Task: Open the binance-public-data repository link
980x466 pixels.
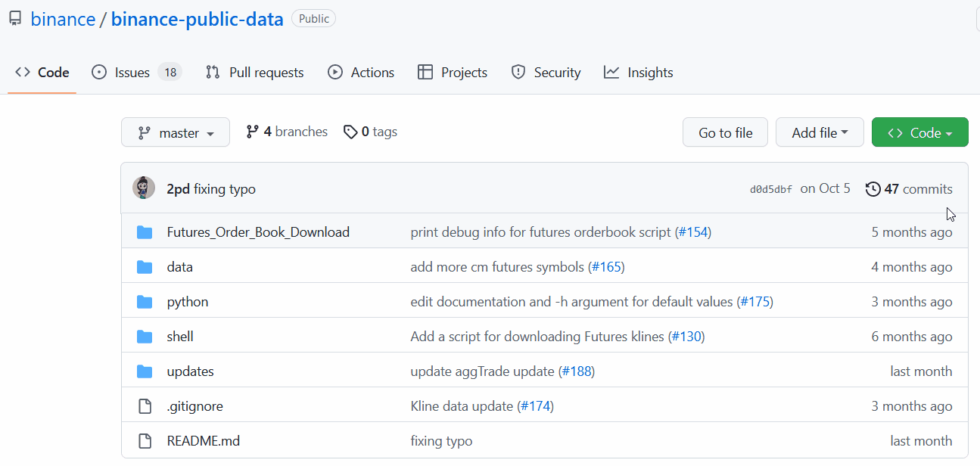Action: pos(197,19)
